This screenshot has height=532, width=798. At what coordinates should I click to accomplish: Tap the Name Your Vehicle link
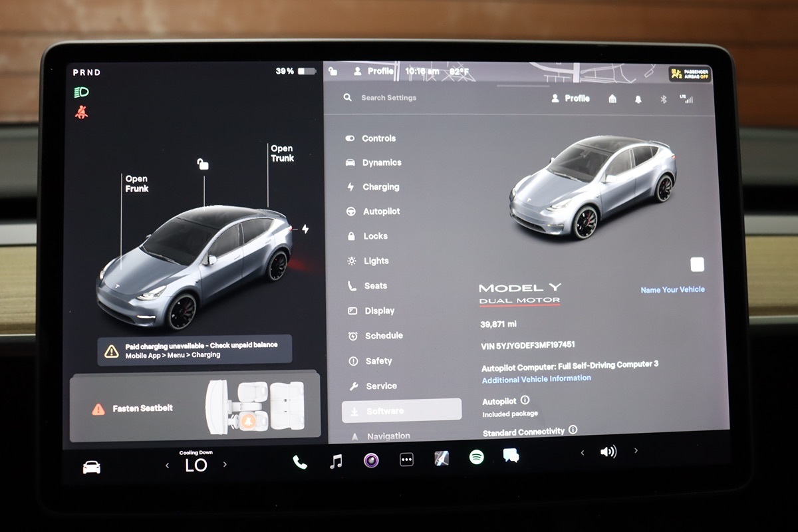click(672, 290)
